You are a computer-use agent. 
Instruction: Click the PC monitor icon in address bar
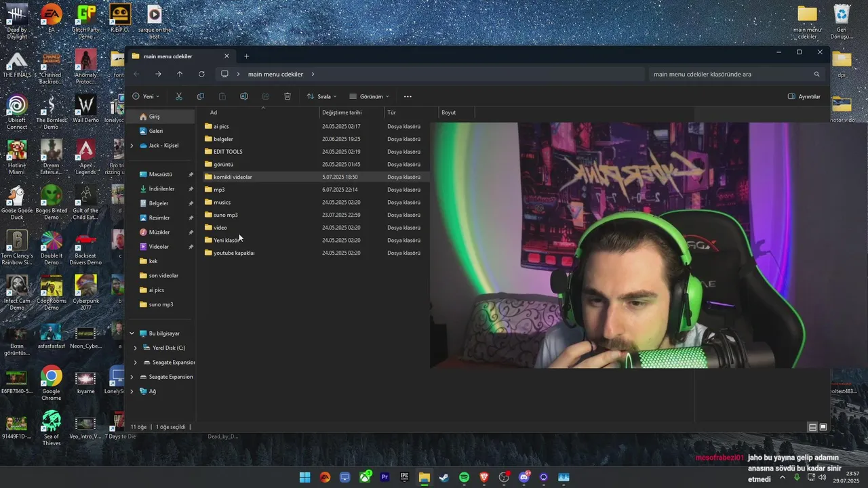coord(224,74)
